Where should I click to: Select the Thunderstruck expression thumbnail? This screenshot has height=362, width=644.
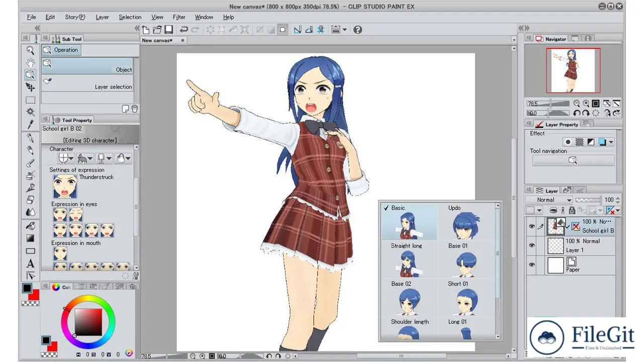tap(65, 187)
